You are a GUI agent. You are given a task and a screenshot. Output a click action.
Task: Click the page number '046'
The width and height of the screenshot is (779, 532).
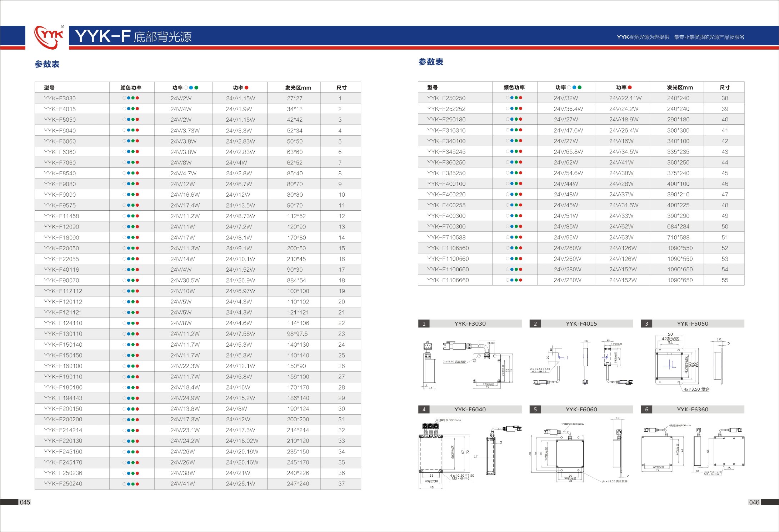click(x=754, y=502)
